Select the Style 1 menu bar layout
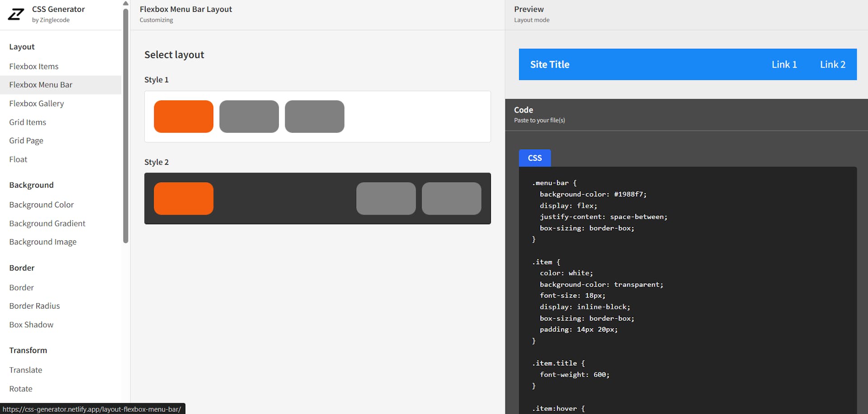This screenshot has width=868, height=414. [x=317, y=116]
